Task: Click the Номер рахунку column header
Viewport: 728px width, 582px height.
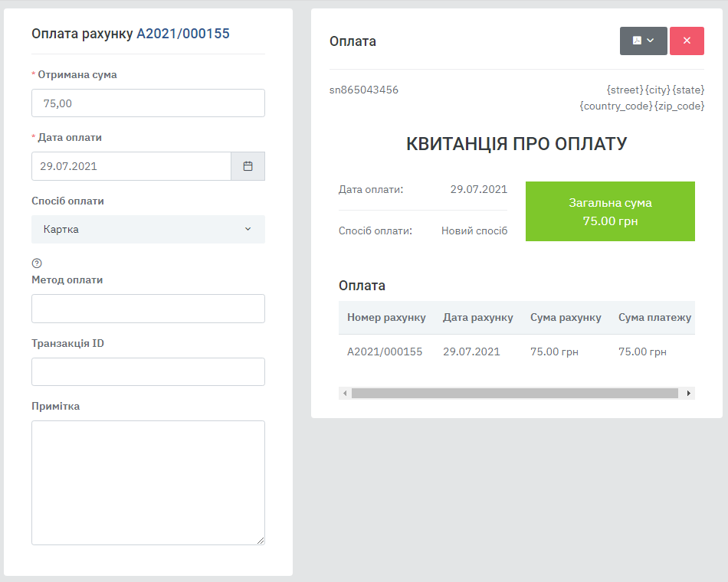Action: (x=386, y=317)
